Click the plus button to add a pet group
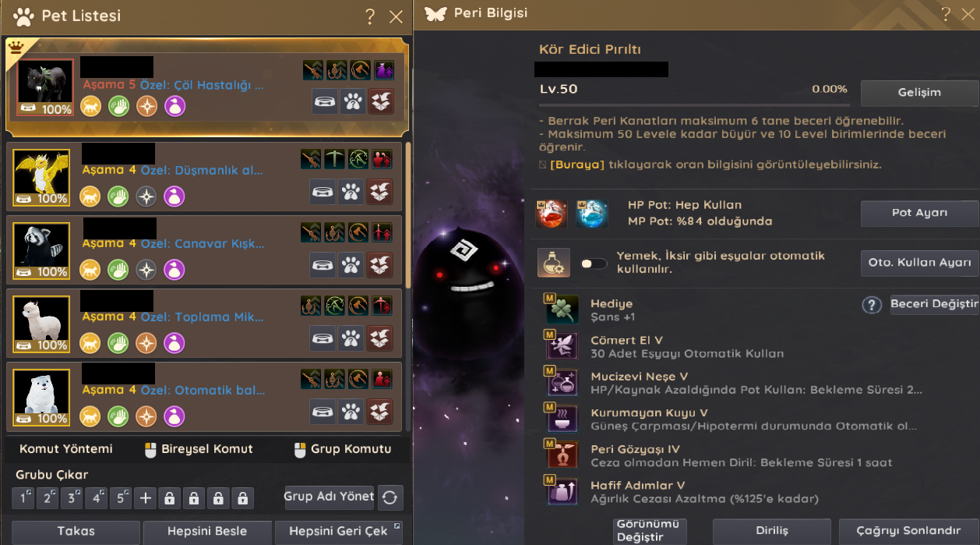The width and height of the screenshot is (980, 545). tap(145, 498)
